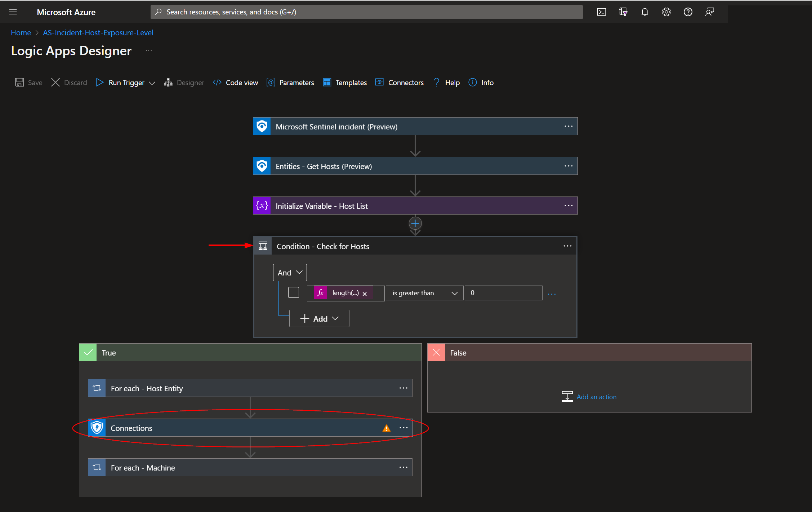
Task: Expand the Microsoft Sentinel incident trigger
Action: pos(415,126)
